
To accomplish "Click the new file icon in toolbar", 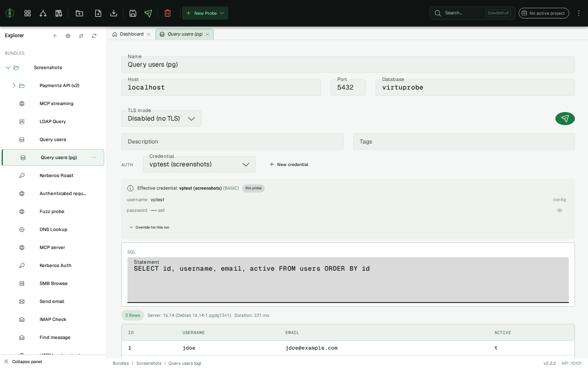I will 98,13.
